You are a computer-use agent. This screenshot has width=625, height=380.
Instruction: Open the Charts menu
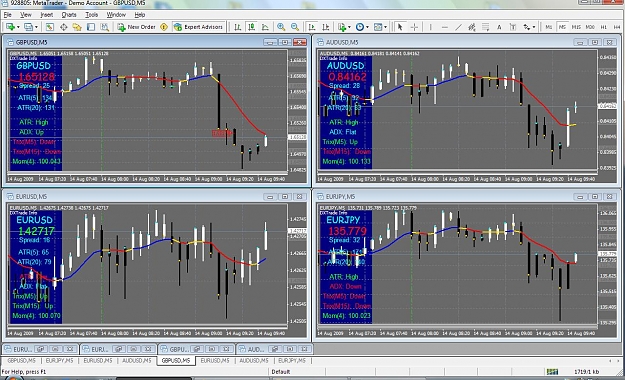point(69,14)
